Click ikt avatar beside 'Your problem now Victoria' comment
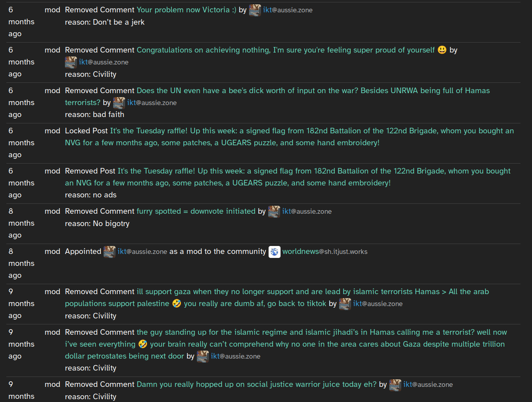 [255, 10]
